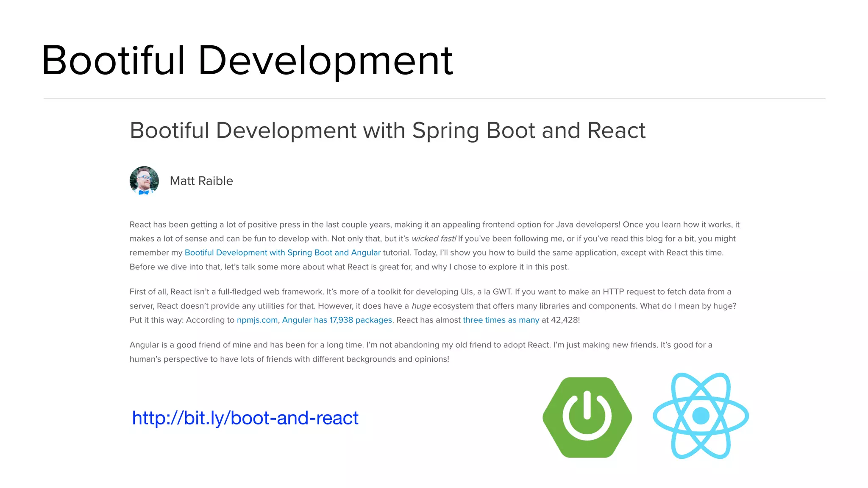Click the italic 'wicked fast!' text
Viewport: 868px width, 488px height.
(434, 238)
